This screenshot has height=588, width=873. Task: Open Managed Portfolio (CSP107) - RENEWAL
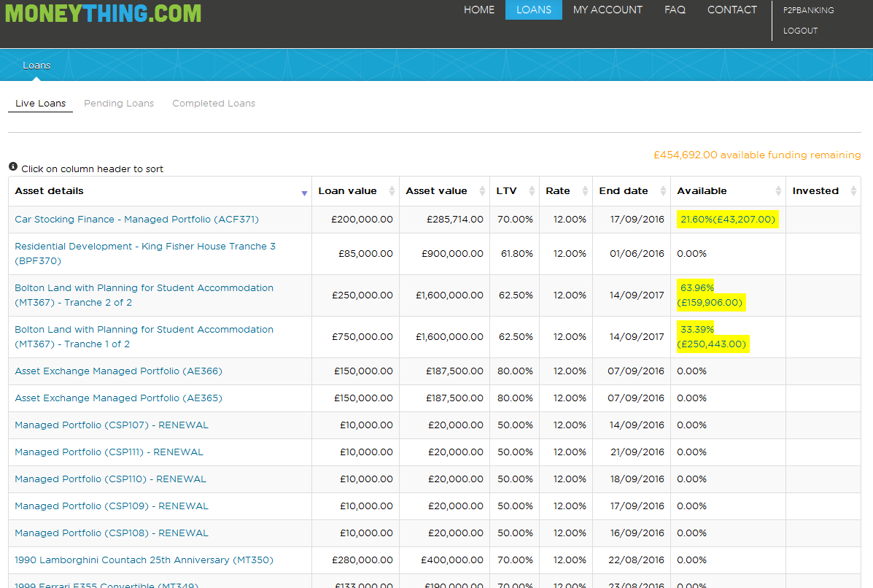112,425
